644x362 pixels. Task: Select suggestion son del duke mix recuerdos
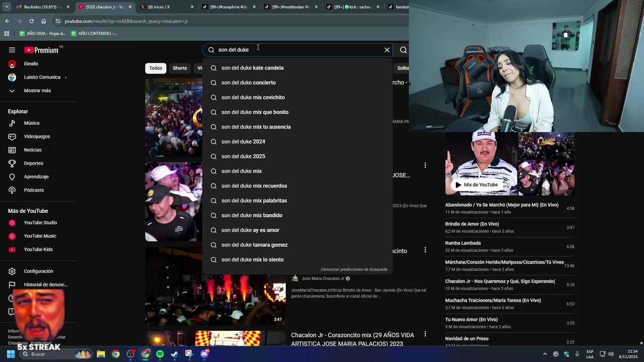click(x=297, y=186)
